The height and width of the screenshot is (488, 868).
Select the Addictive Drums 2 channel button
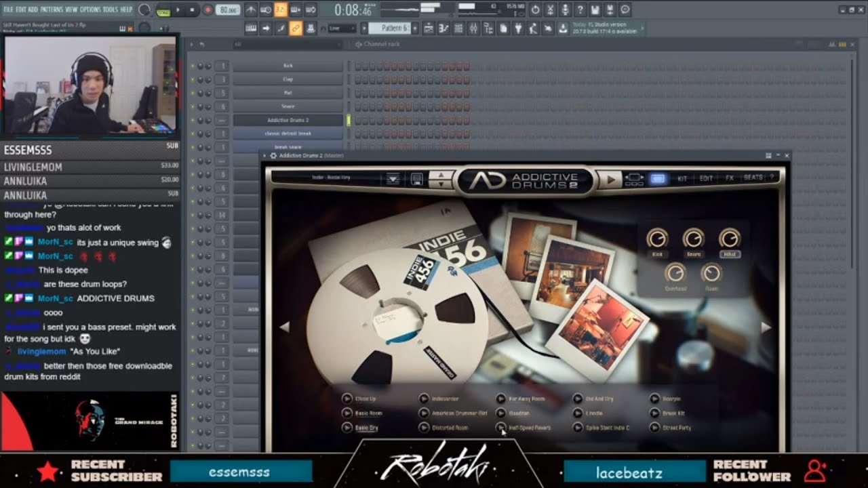(288, 120)
